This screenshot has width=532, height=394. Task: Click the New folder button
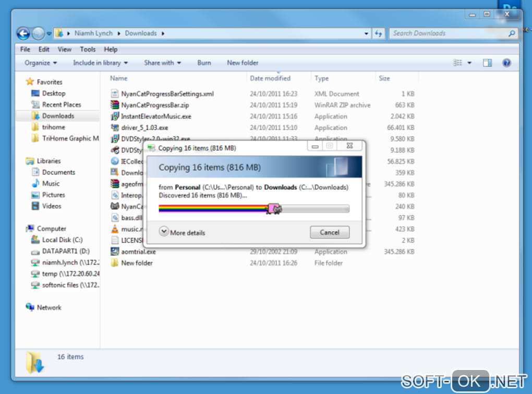click(243, 63)
